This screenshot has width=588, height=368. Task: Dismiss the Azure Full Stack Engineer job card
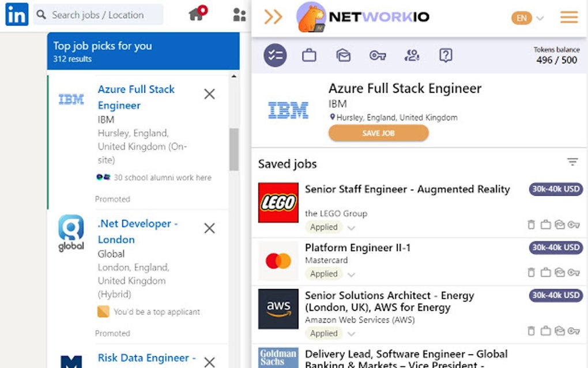(209, 93)
